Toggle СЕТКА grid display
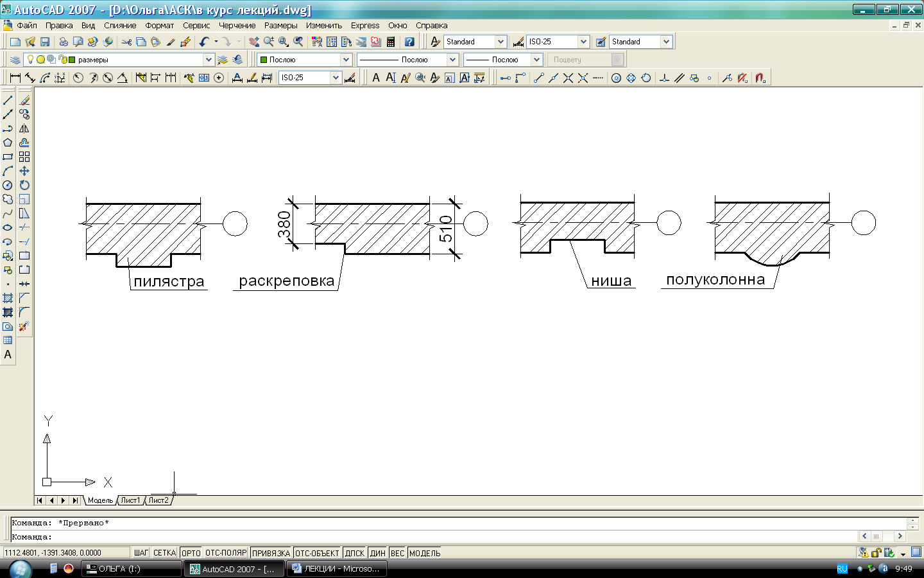The height and width of the screenshot is (578, 924). click(164, 553)
